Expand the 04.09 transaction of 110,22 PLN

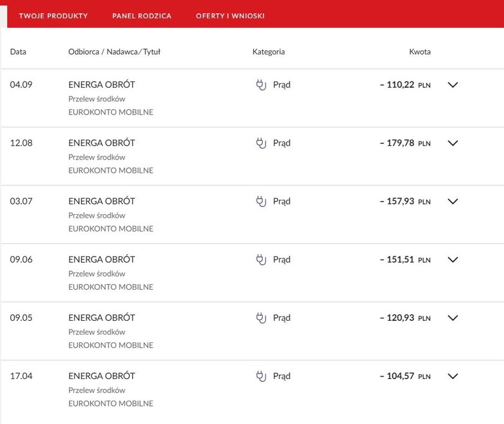pos(452,85)
